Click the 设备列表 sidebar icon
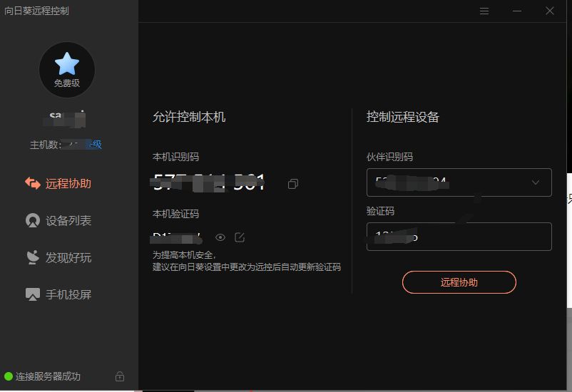Viewport: 572px width, 392px height. (33, 220)
